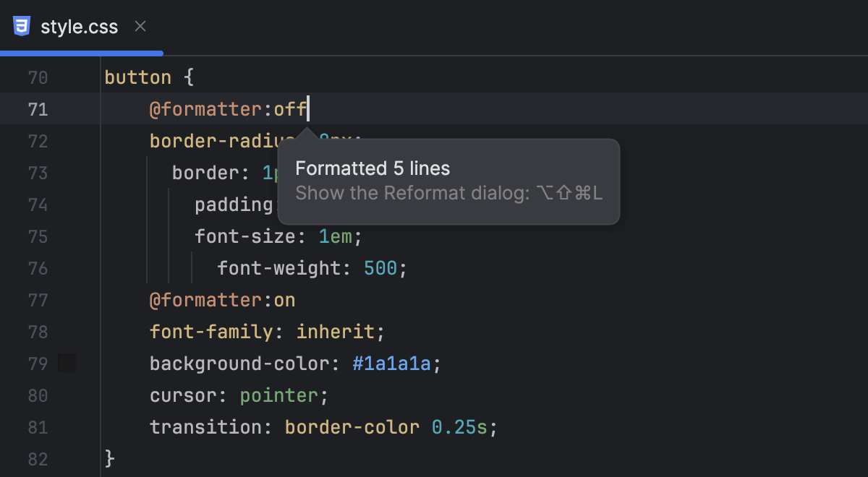The image size is (868, 477).
Task: Click the closing brace on line 82
Action: tap(109, 458)
